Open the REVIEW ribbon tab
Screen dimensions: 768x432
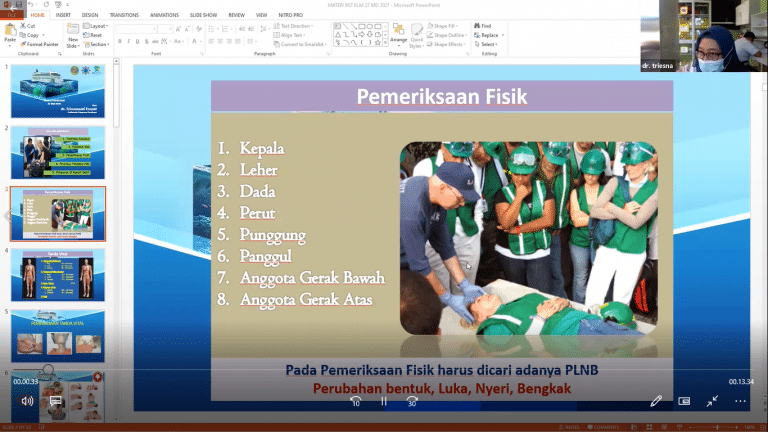point(236,15)
